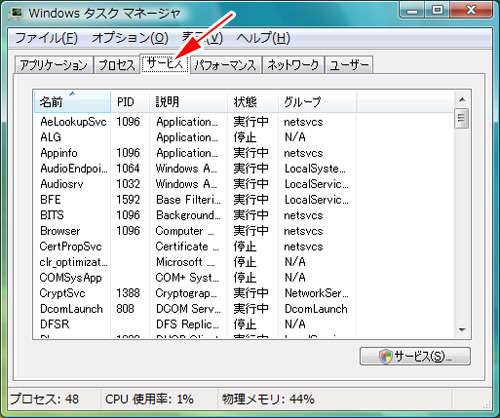The width and height of the screenshot is (500, 418).
Task: Click the DcomLaunch group cell
Action: click(x=316, y=309)
